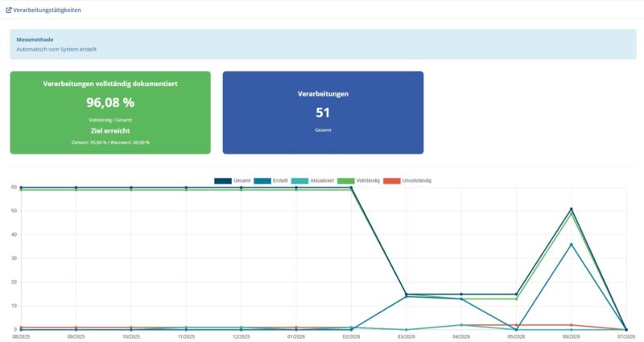Toggle the Vollständig legend color box
Viewport: 644px width, 342px height.
point(346,180)
